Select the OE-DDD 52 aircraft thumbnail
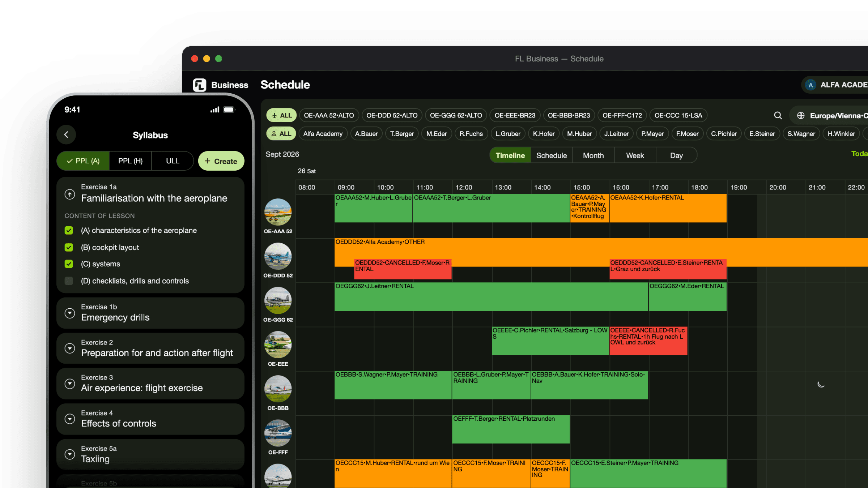Screen dimensions: 868x488 pyautogui.click(x=278, y=256)
